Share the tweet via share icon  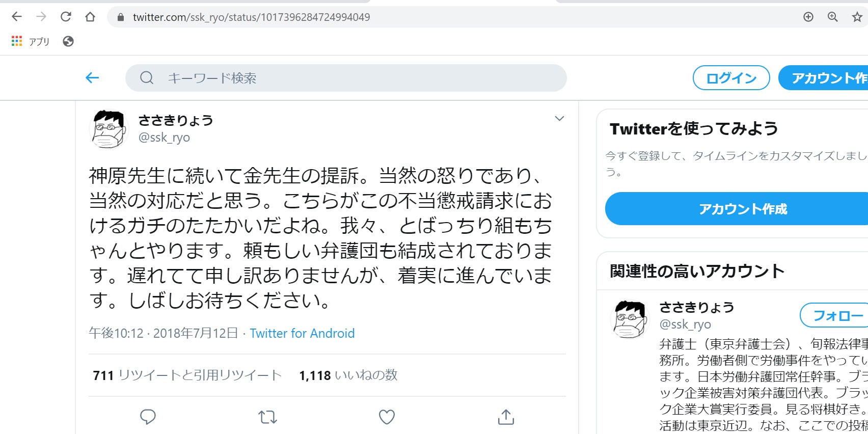coord(506,417)
